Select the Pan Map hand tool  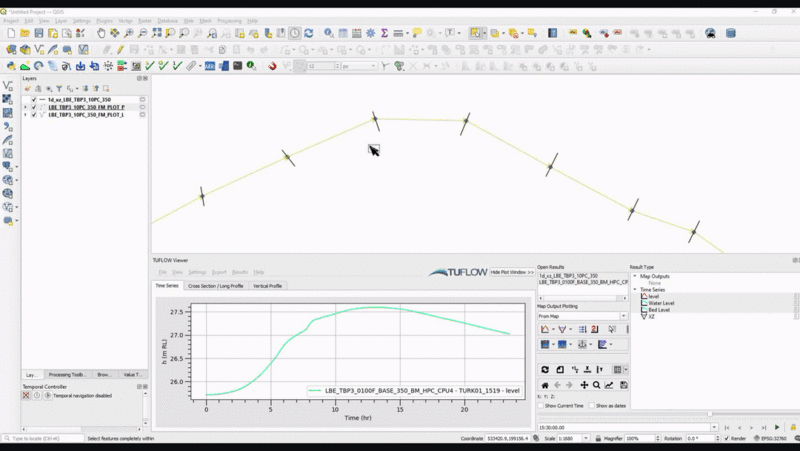[x=101, y=33]
